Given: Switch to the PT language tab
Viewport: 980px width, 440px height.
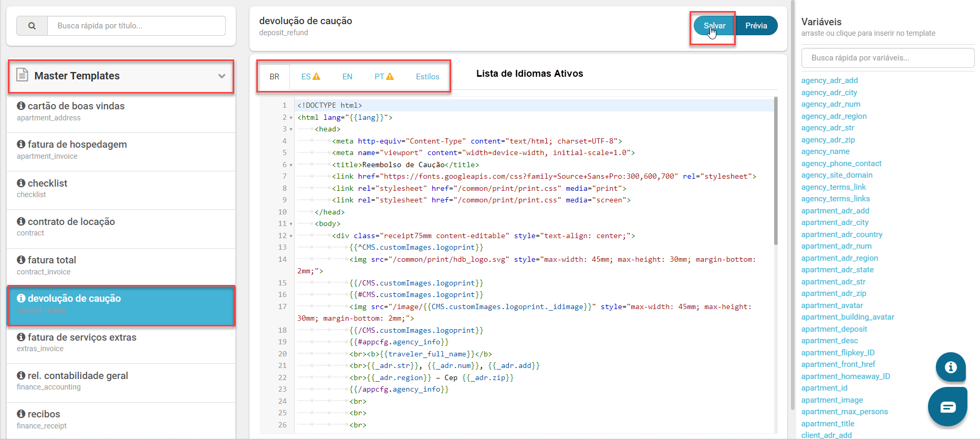Looking at the screenshot, I should click(384, 77).
